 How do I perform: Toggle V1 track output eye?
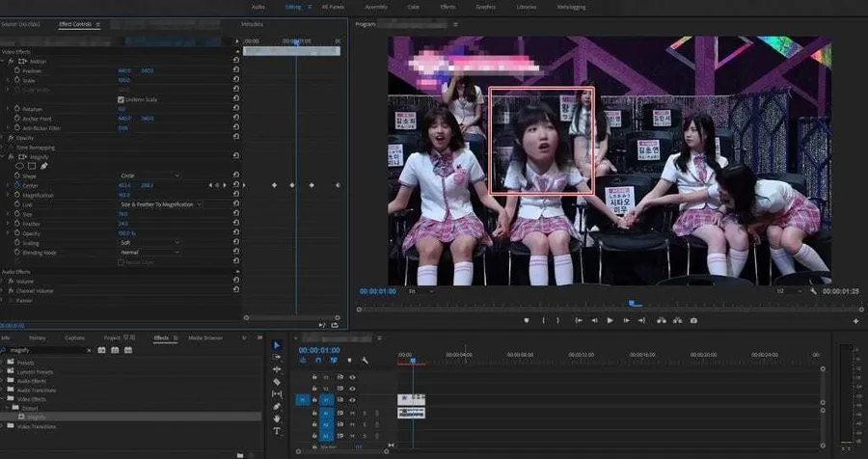(x=352, y=400)
